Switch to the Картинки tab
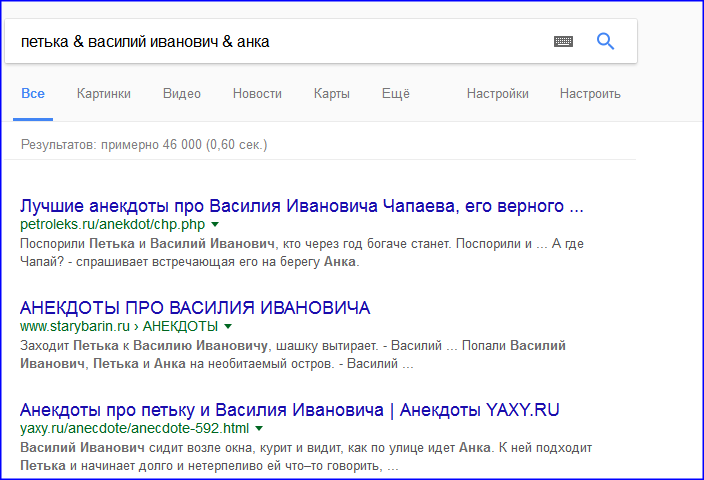 (x=103, y=94)
